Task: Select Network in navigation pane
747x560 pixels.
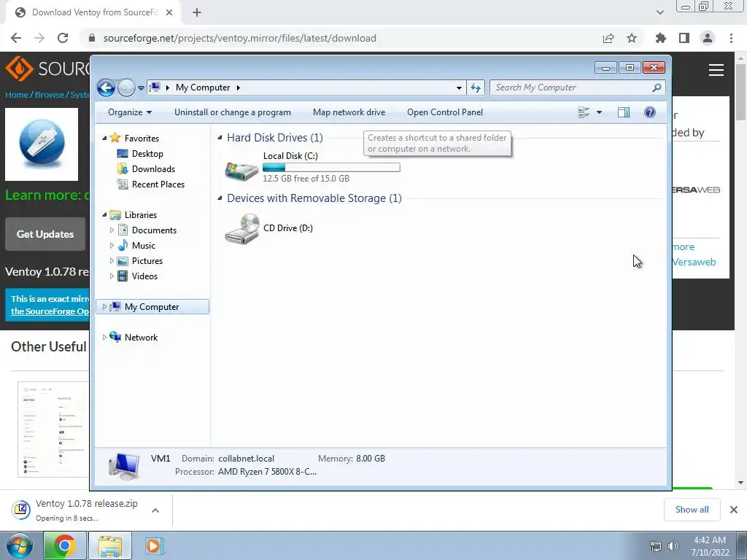Action: 141,338
